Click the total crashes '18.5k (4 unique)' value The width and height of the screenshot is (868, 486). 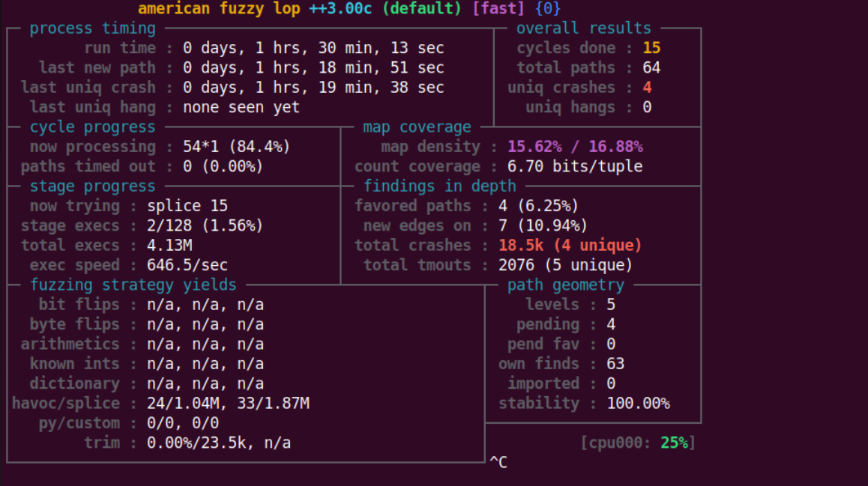(x=570, y=246)
